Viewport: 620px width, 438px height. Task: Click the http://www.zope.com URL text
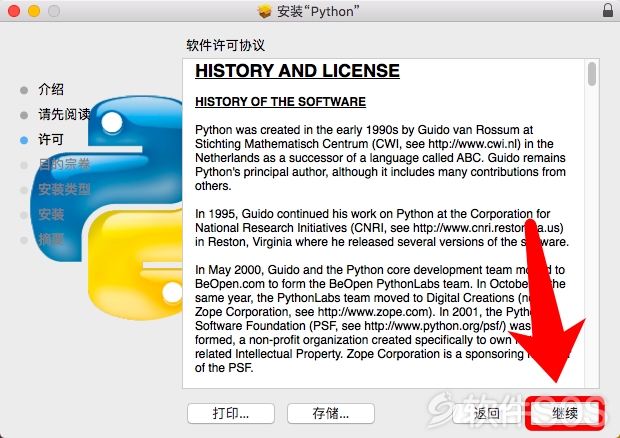[x=373, y=312]
